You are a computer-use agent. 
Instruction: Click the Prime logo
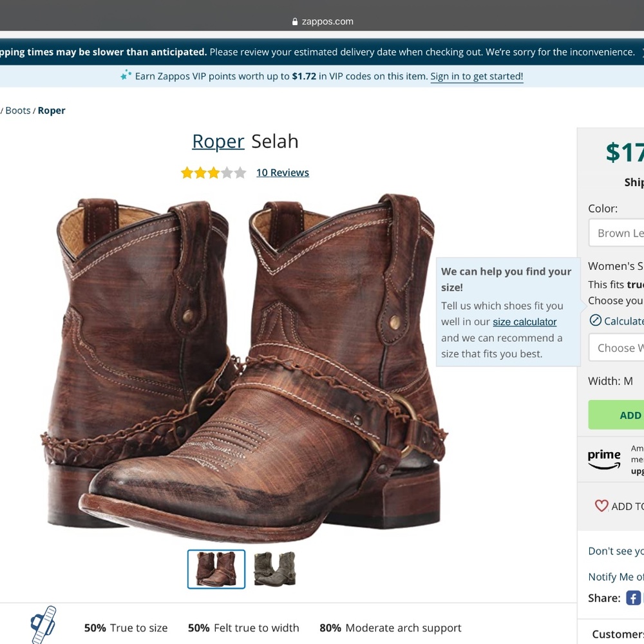click(604, 459)
